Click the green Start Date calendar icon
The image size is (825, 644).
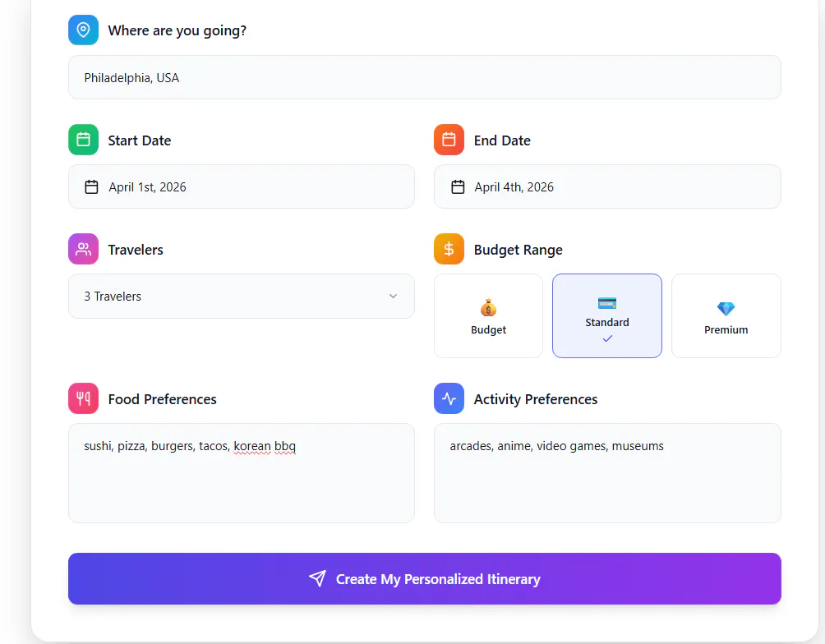tap(83, 140)
